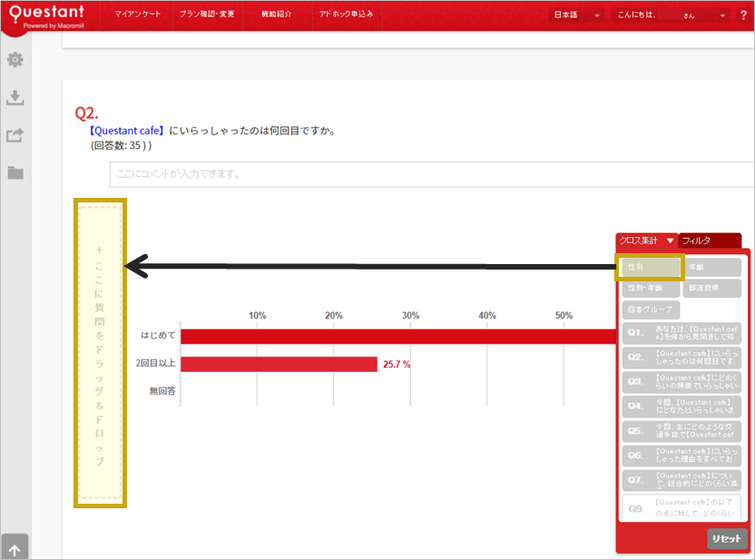Screen dimensions: 755x560
Task: Open the help question mark icon
Action: [743, 15]
